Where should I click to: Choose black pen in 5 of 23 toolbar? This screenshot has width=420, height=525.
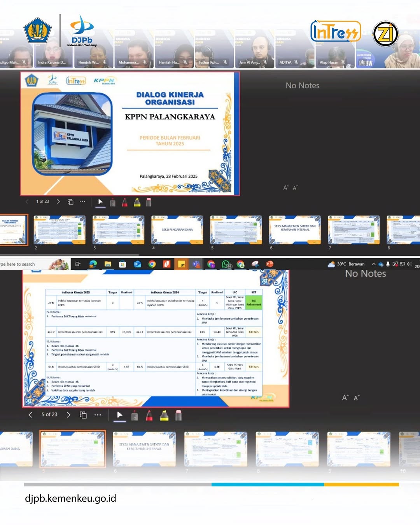coord(135,416)
